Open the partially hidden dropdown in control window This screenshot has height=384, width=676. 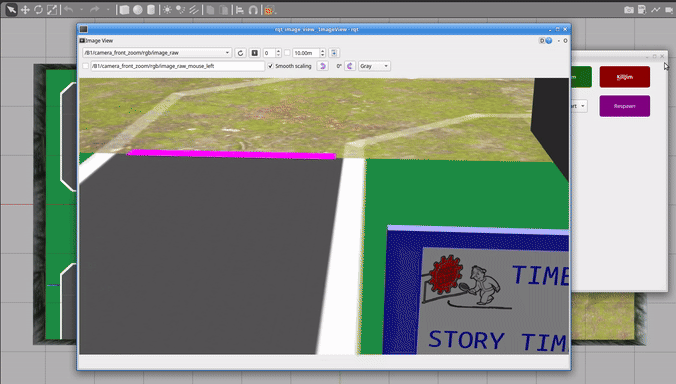[580, 106]
